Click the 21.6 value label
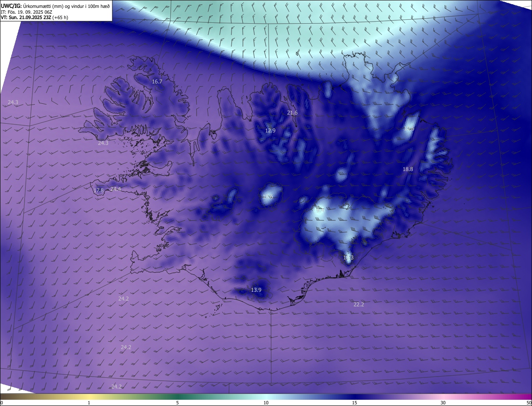532x406 pixels. point(292,113)
